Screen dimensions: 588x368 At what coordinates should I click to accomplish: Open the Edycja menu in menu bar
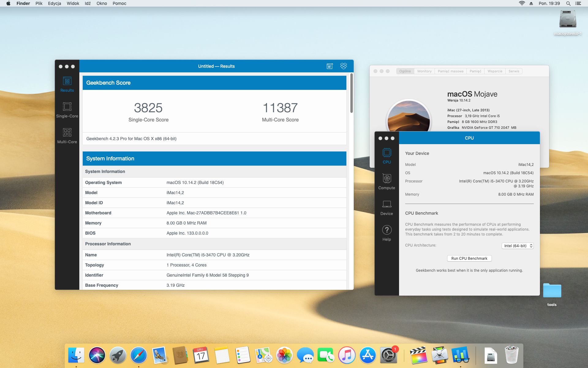click(55, 3)
